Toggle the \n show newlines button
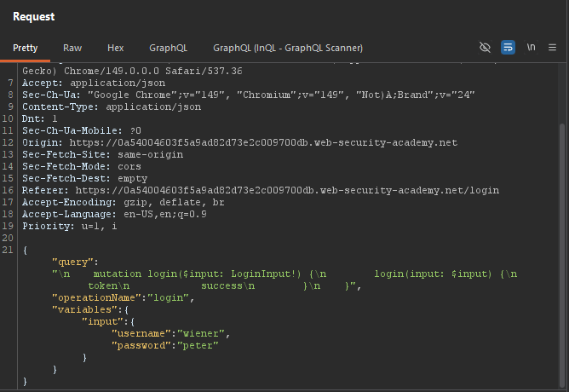The width and height of the screenshot is (569, 392). point(531,47)
